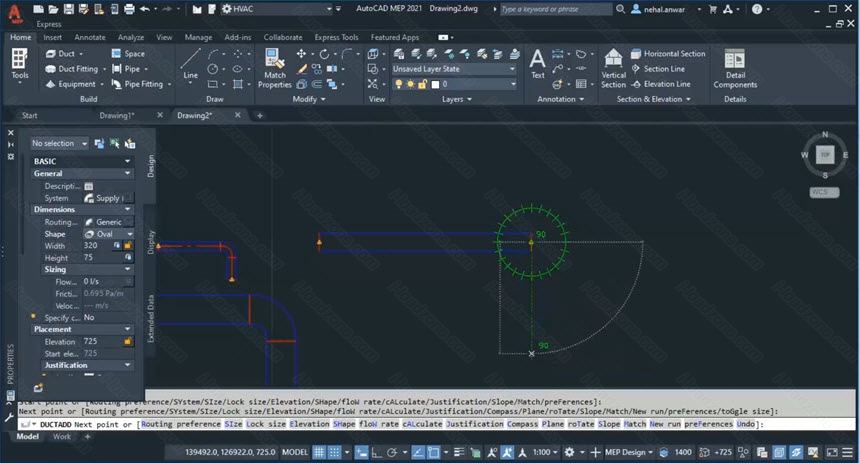Screen dimensions: 860x463
Task: Select the Equipment tool
Action: (x=73, y=84)
